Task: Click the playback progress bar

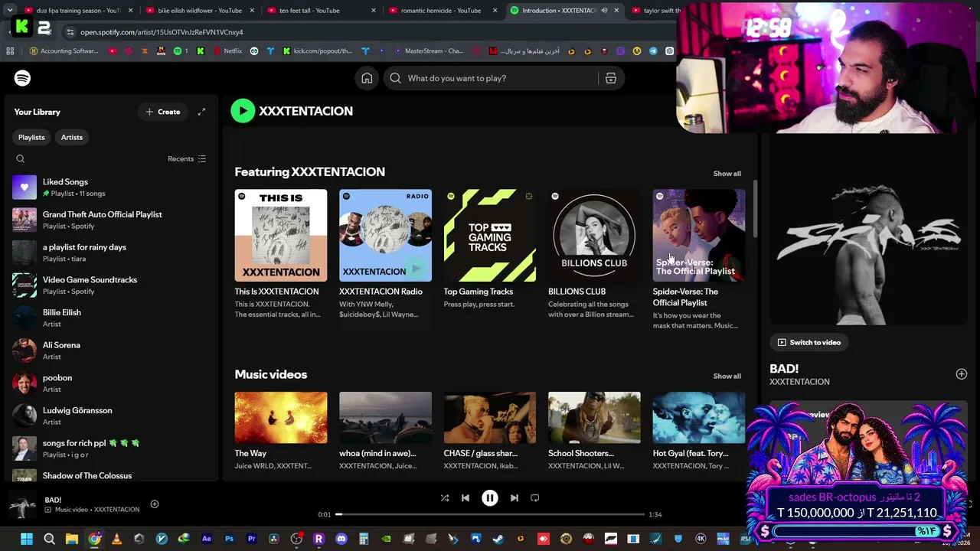Action: click(490, 514)
